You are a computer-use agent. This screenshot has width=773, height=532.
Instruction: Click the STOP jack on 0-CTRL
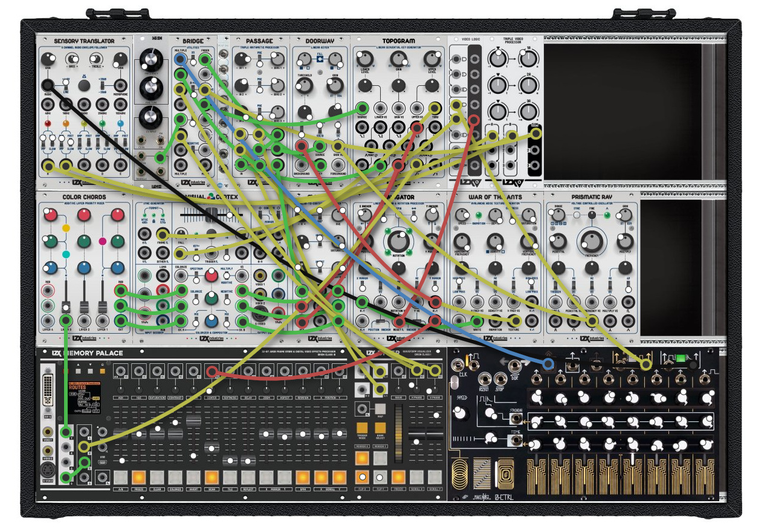(500, 380)
